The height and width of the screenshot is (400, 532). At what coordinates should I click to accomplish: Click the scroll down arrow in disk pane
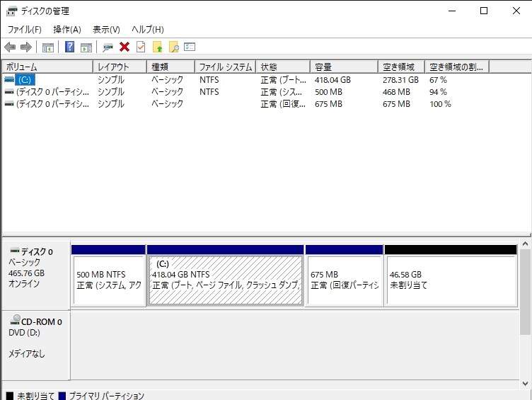525,384
